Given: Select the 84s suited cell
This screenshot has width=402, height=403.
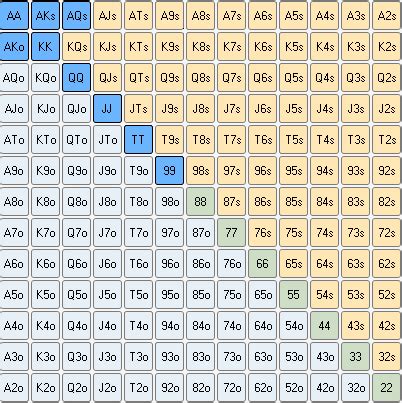Looking at the screenshot, I should [324, 201].
